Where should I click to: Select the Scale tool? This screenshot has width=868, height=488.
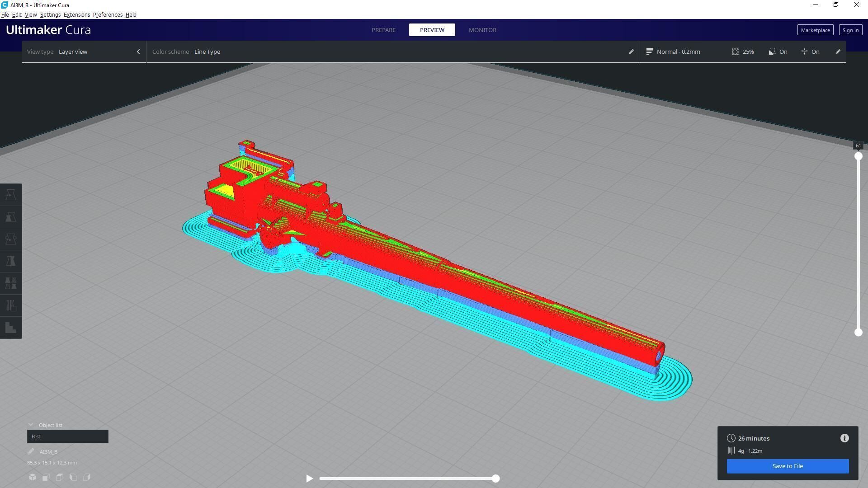(11, 217)
